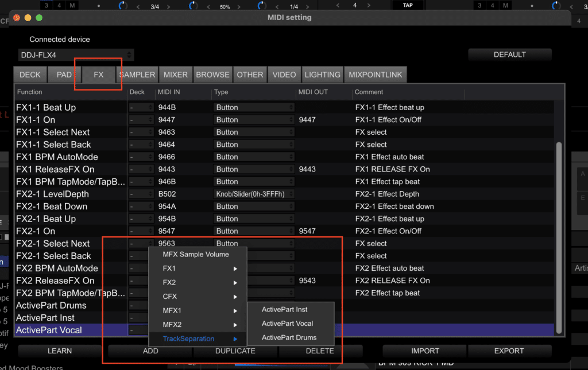Viewport: 588px width, 370px height.
Task: Open the Type dropdown for FX2-1 LevelDepth
Action: click(254, 193)
